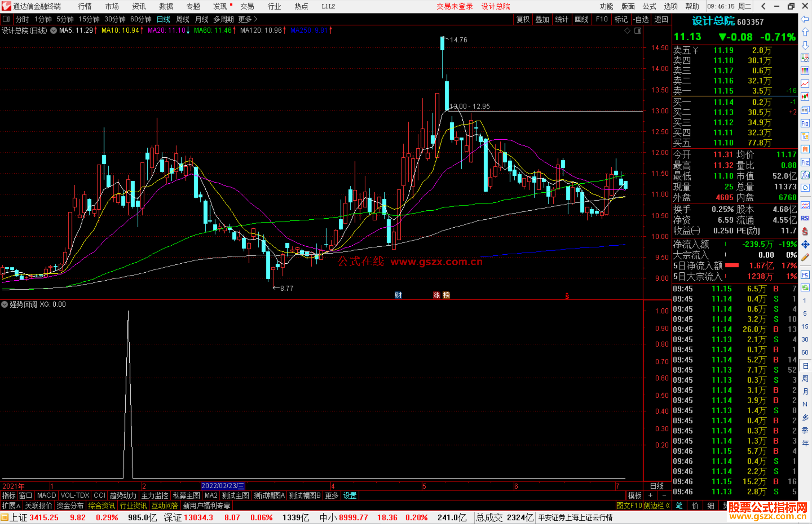Screen dimensions: 812x524
Task: Click the down arrow sidebar icon
Action: coord(805,45)
